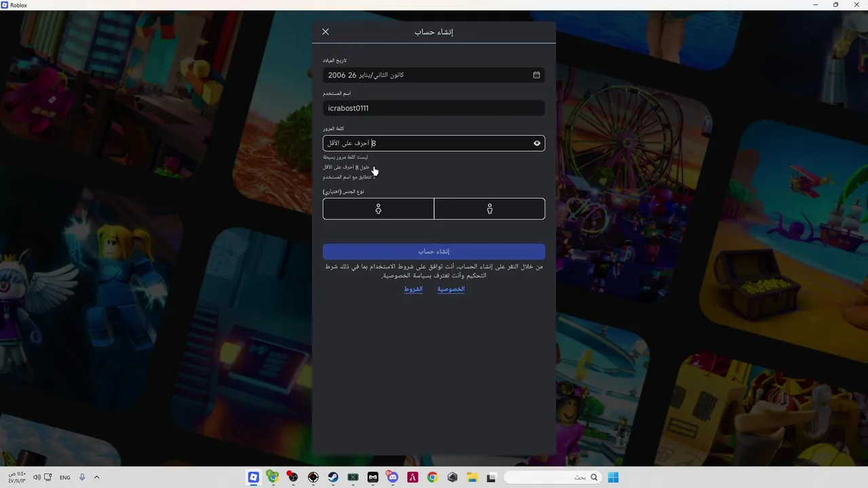Open the calendar icon in birthday field
This screenshot has width=868, height=488.
536,75
